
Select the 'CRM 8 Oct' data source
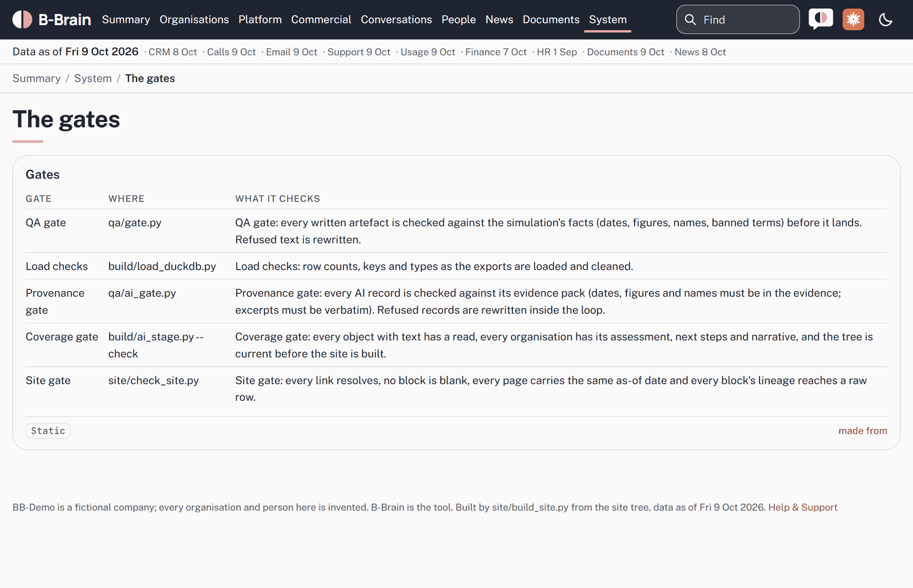[173, 52]
